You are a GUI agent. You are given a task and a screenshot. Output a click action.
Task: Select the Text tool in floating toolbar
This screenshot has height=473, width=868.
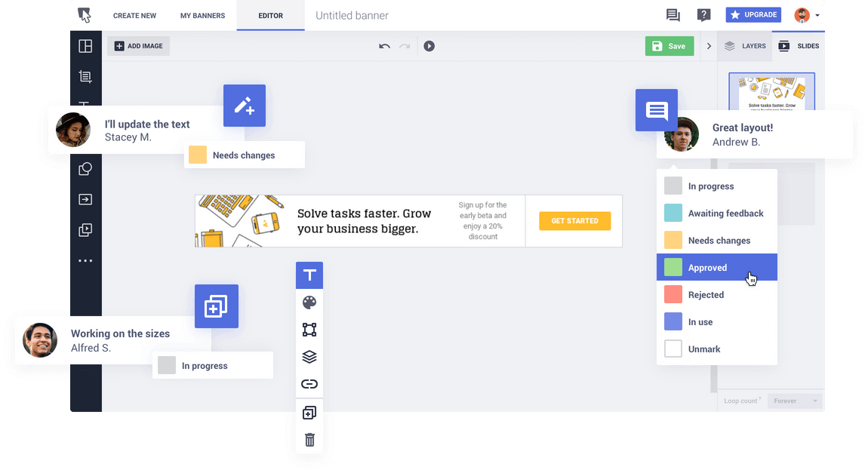tap(309, 275)
